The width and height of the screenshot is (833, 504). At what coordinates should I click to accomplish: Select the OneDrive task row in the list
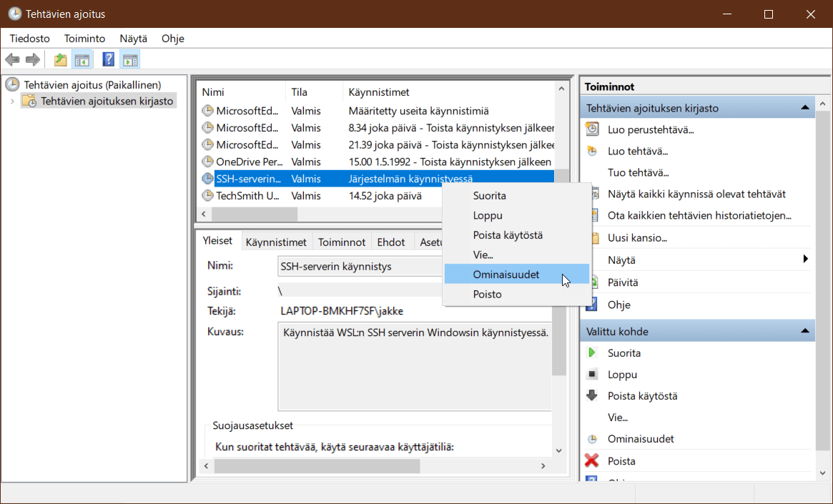click(248, 162)
